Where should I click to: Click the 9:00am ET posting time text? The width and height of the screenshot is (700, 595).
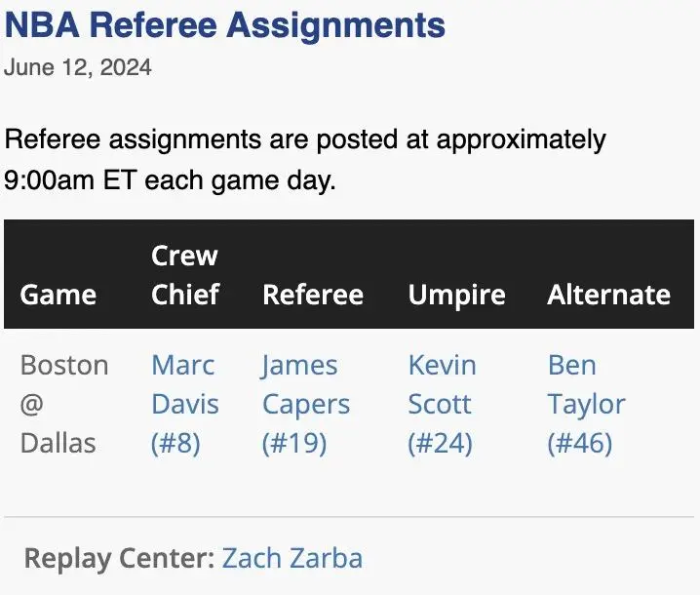(x=69, y=180)
